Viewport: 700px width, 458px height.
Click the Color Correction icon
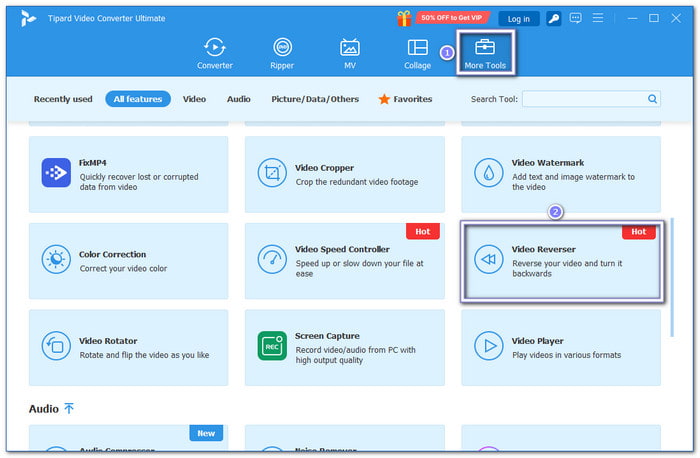tap(56, 259)
